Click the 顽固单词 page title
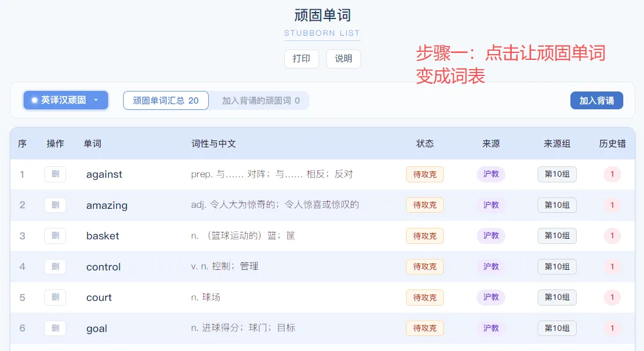 pos(323,15)
